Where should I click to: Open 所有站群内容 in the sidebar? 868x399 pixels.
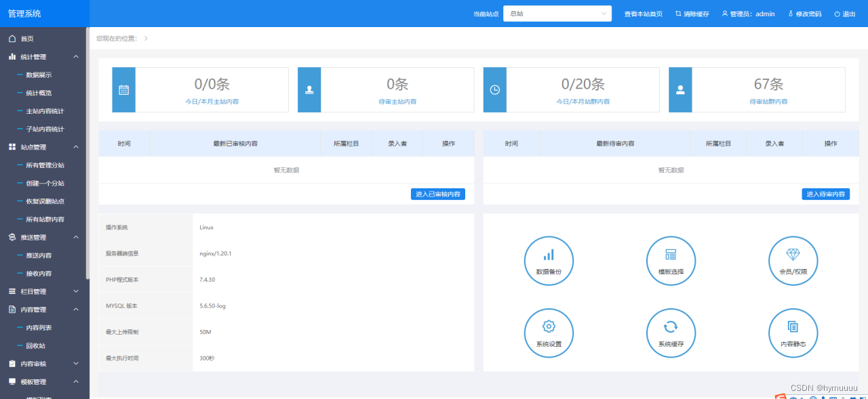pos(45,219)
